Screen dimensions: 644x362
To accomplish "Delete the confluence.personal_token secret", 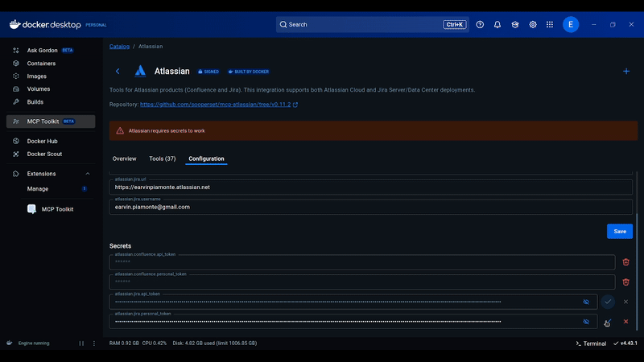I will (x=626, y=282).
